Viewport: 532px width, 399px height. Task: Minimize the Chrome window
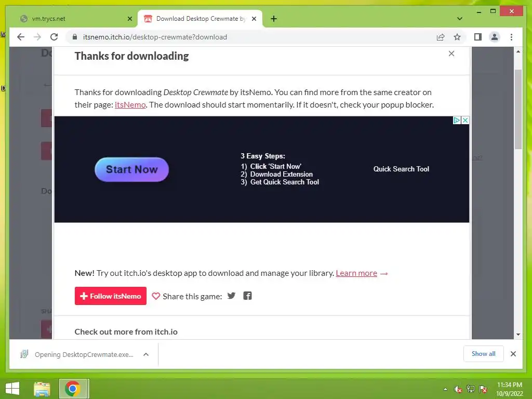pos(478,11)
